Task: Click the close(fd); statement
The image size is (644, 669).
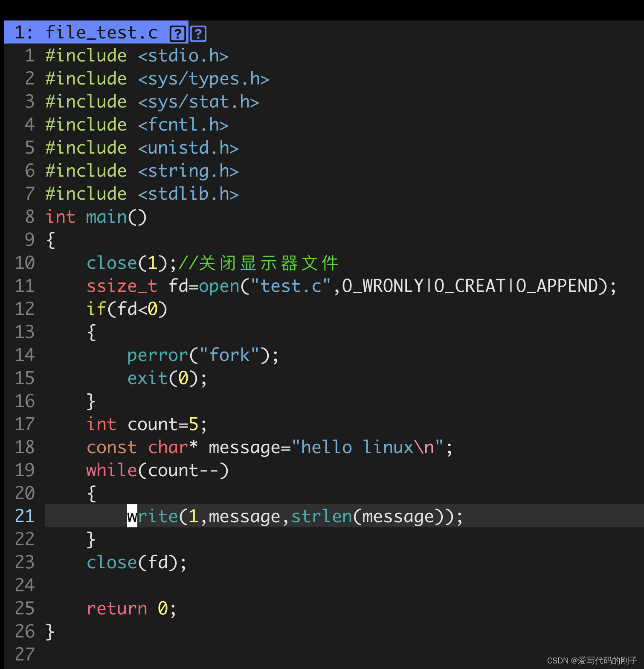Action: pyautogui.click(x=136, y=563)
